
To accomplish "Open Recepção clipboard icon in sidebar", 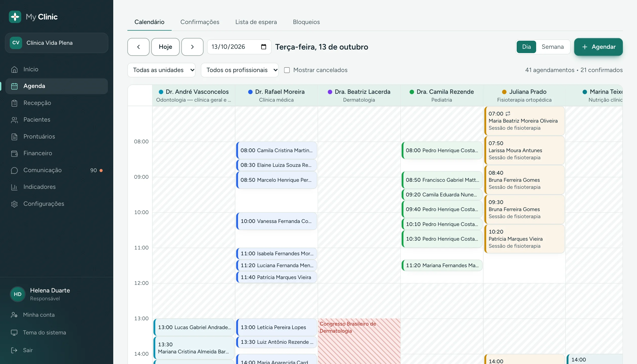I will (x=14, y=103).
